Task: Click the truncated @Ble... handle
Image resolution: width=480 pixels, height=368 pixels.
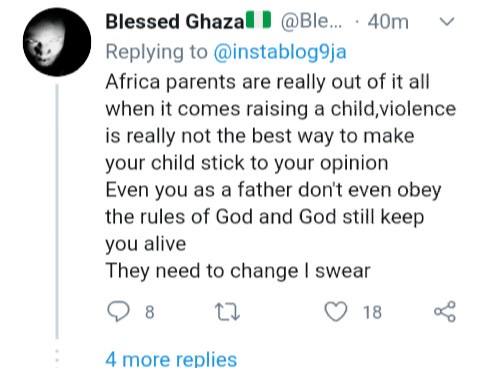Action: click(311, 22)
